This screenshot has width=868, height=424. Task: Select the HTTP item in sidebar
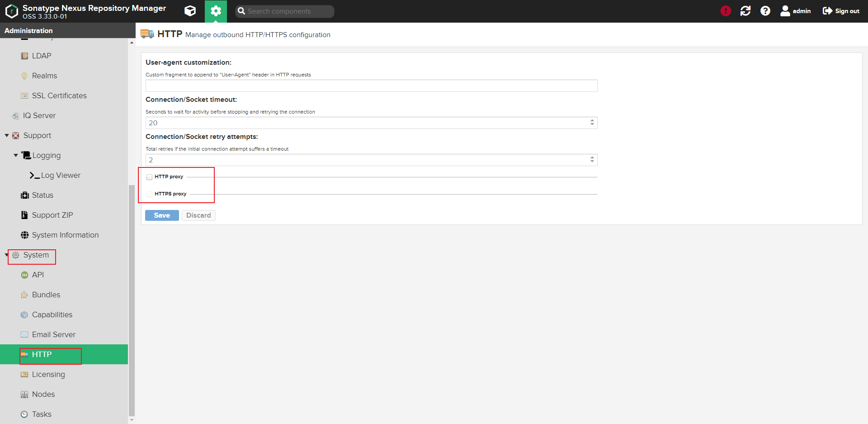tap(64, 354)
